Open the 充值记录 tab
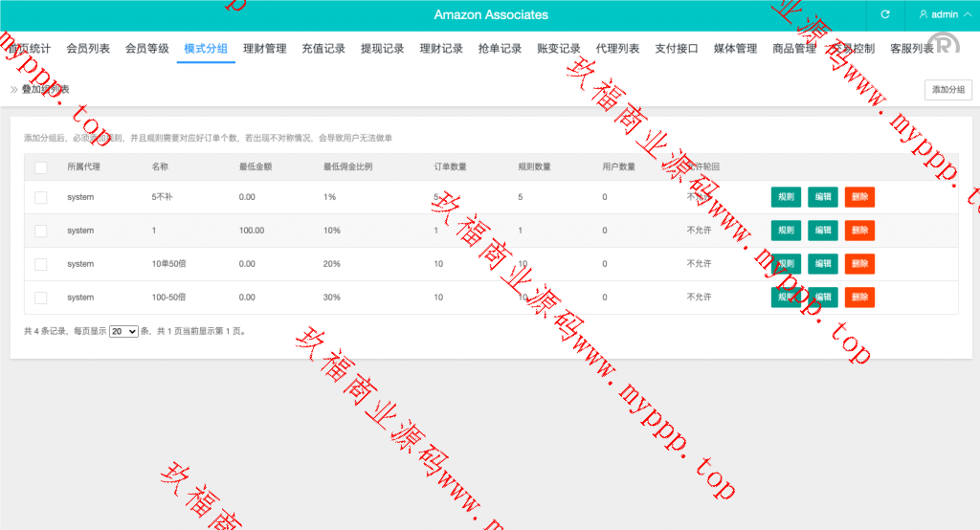Screen dimensions: 980x530 coord(323,49)
